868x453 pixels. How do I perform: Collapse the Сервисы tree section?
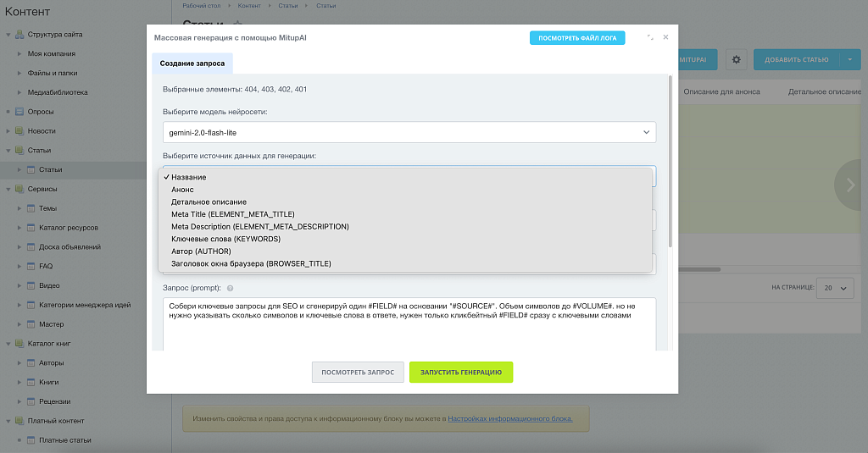tap(8, 189)
